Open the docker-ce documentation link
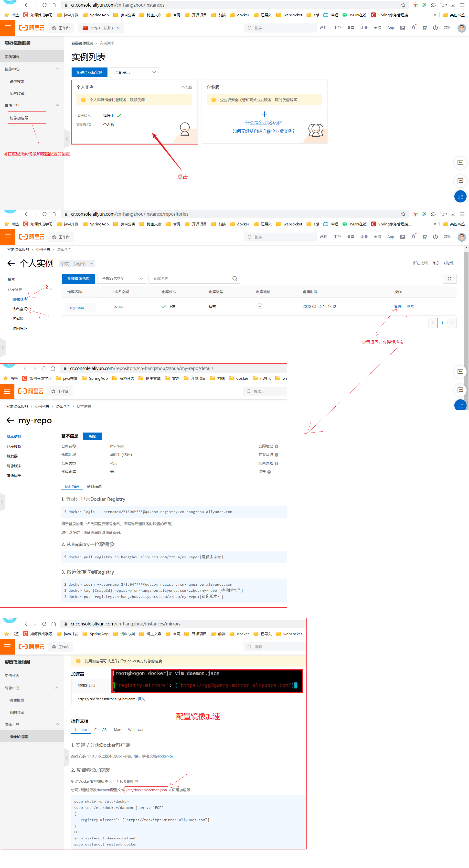The width and height of the screenshot is (469, 868). (x=165, y=756)
